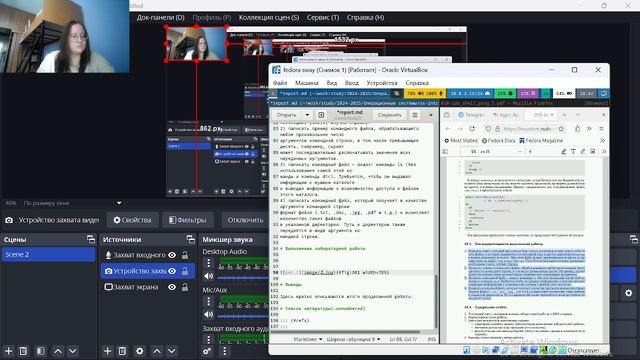This screenshot has height=360, width=640.
Task: Expand Открыть recent files arrow in gedit
Action: coord(307,115)
